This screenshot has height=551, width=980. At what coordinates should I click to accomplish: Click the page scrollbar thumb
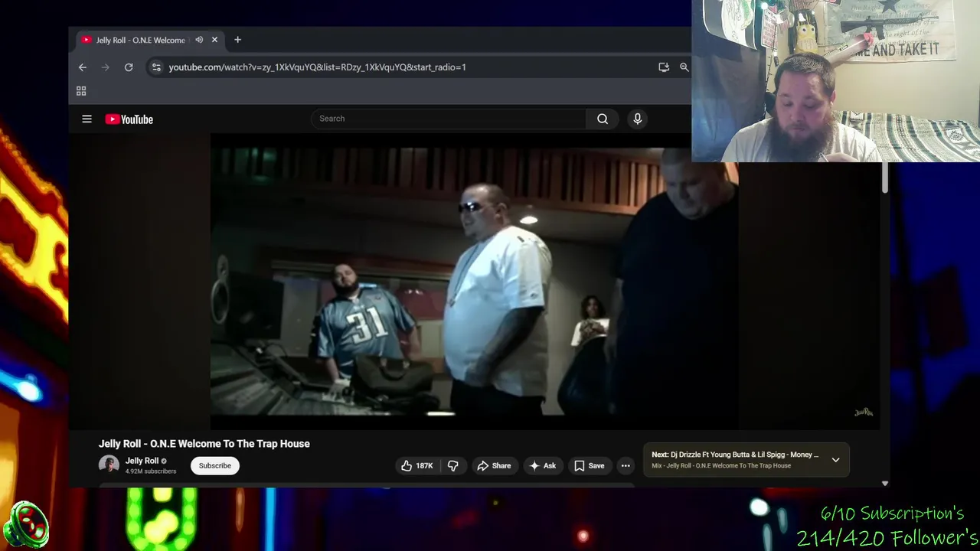(885, 178)
